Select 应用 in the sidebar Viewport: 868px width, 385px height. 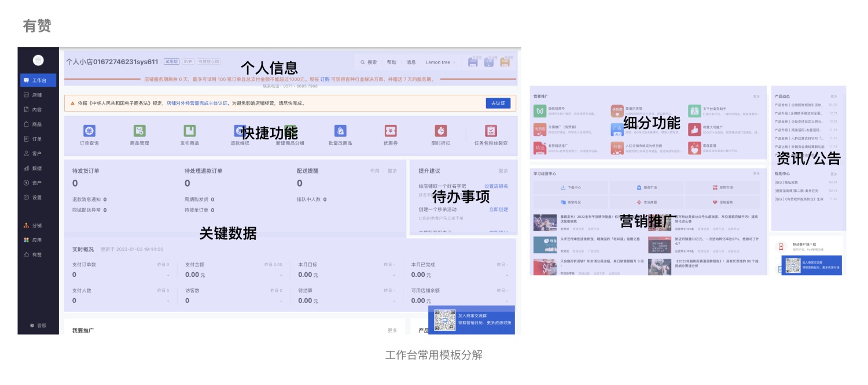(32, 240)
